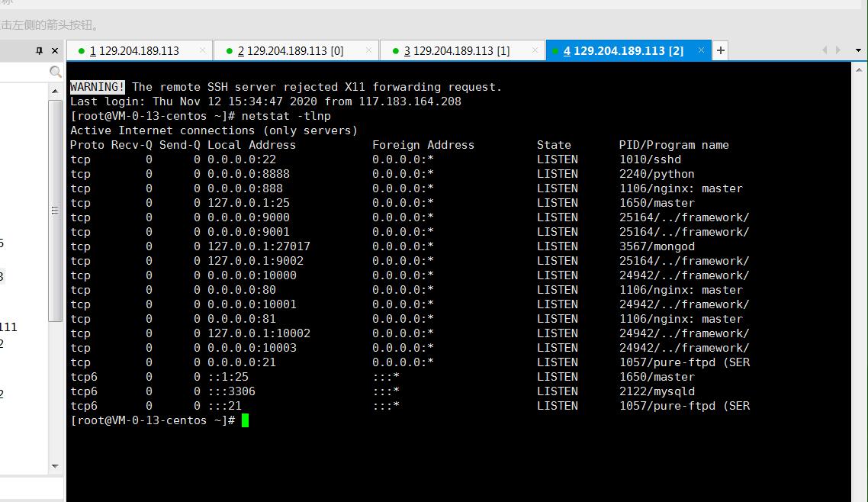Switch to tab 1 129.204.189.113

pos(134,51)
